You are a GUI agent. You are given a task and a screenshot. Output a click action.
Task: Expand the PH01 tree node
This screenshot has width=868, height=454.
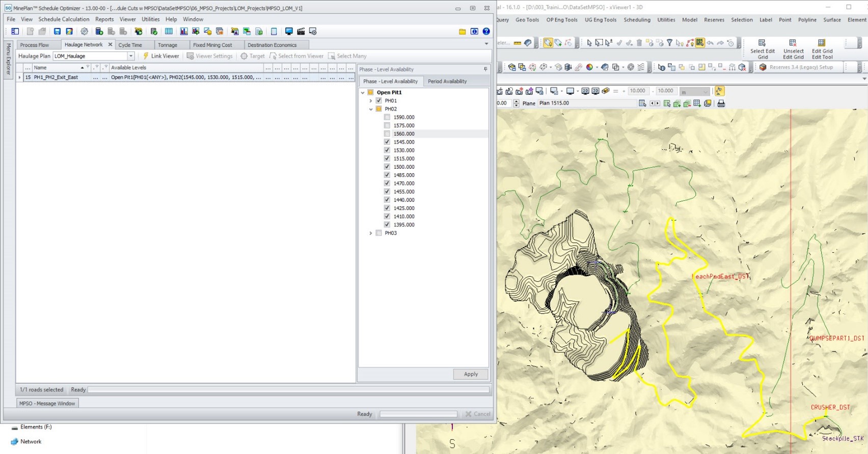pyautogui.click(x=371, y=101)
